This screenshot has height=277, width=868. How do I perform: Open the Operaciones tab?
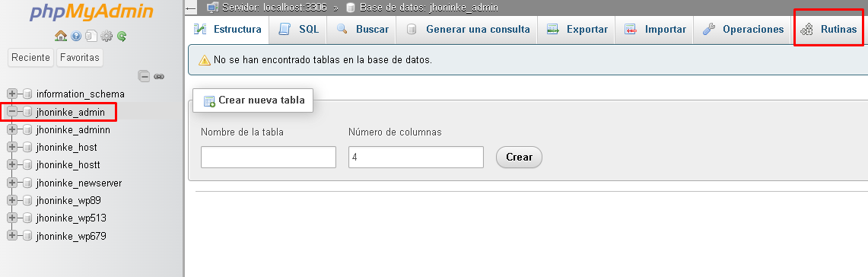[743, 30]
